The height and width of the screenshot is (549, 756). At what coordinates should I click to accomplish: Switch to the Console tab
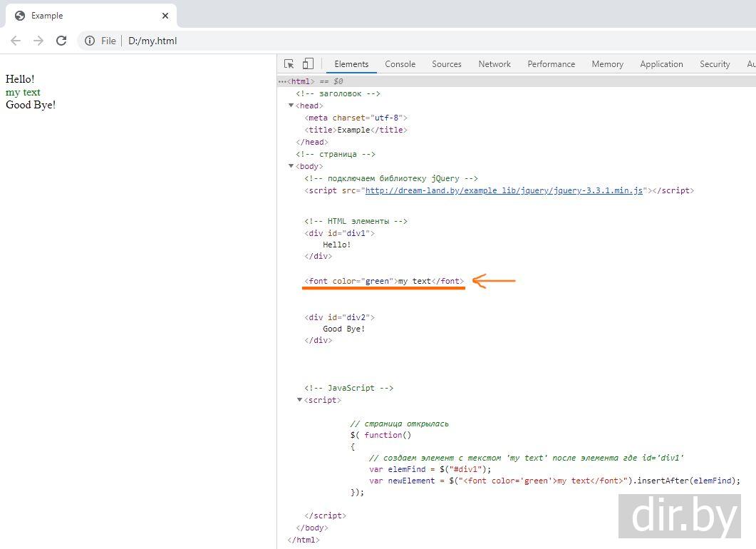click(x=400, y=64)
